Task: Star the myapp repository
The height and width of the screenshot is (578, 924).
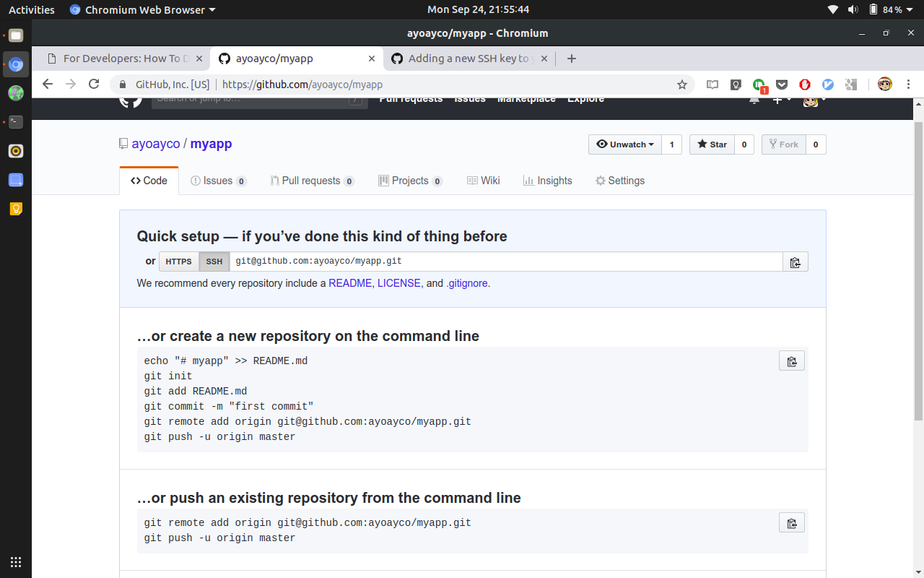Action: [712, 144]
